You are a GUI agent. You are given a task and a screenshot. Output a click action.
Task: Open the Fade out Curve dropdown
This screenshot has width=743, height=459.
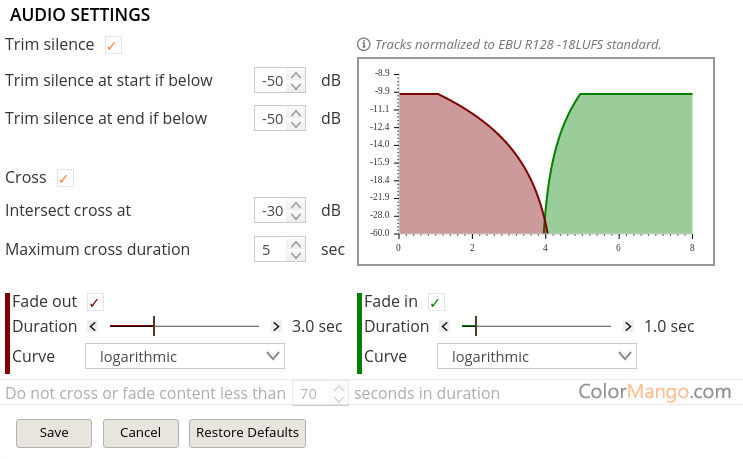tap(185, 356)
